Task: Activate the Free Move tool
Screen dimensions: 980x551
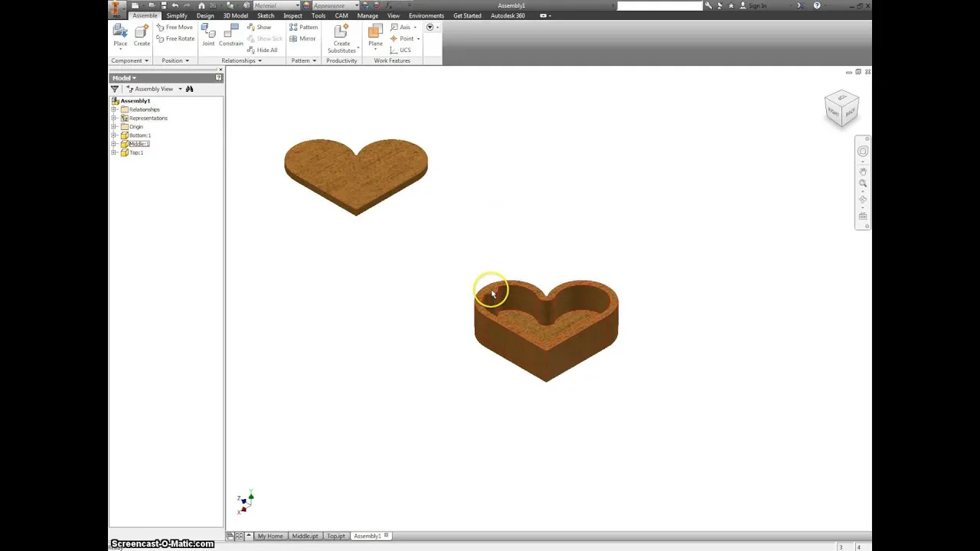Action: tap(175, 28)
